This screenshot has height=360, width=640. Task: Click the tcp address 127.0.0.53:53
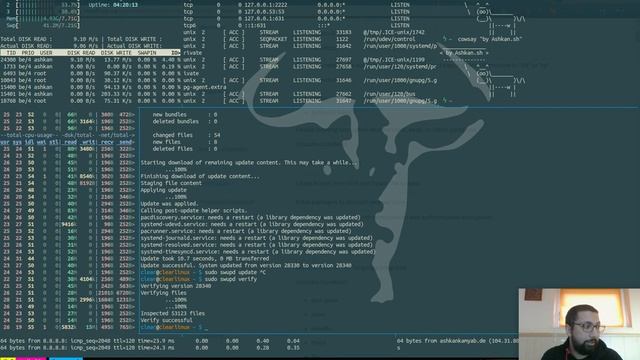(x=264, y=12)
